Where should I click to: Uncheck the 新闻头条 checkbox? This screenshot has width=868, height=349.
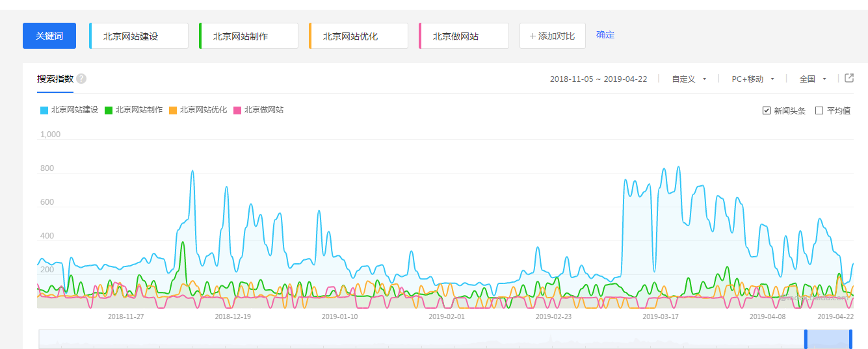pyautogui.click(x=767, y=110)
